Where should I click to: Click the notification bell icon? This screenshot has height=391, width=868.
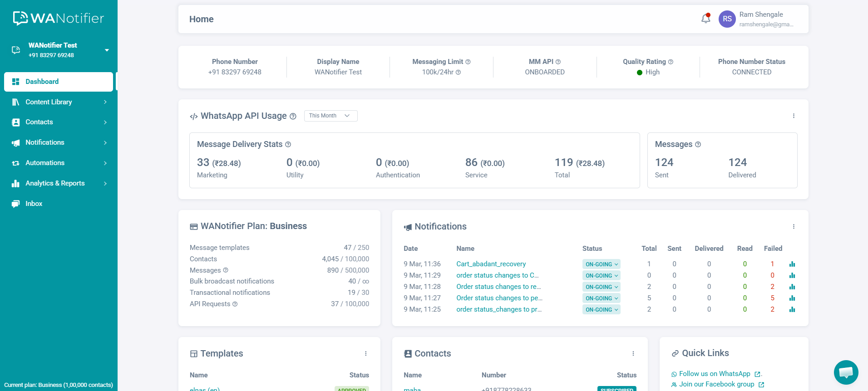705,19
